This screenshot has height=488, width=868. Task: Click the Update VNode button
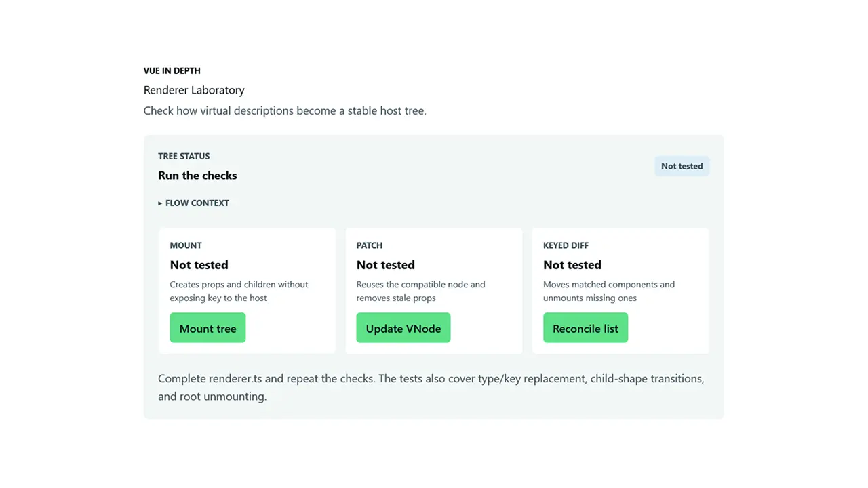pyautogui.click(x=403, y=328)
